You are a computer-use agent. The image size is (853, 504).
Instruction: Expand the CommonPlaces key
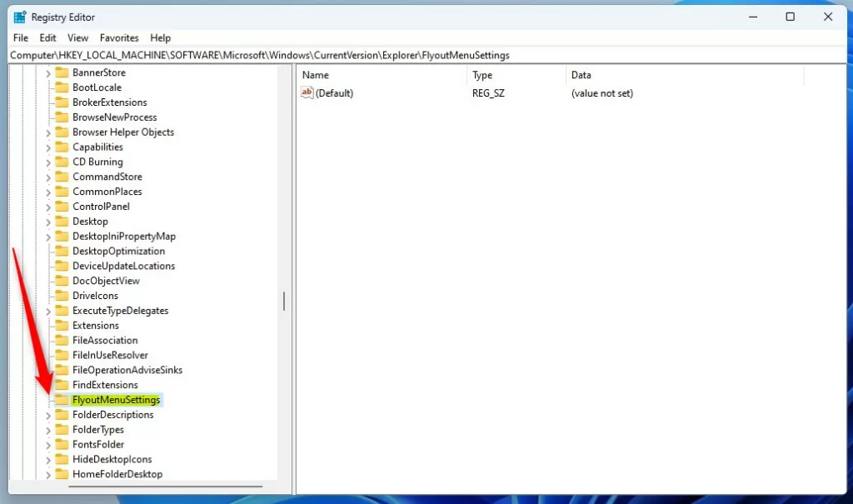coord(47,192)
